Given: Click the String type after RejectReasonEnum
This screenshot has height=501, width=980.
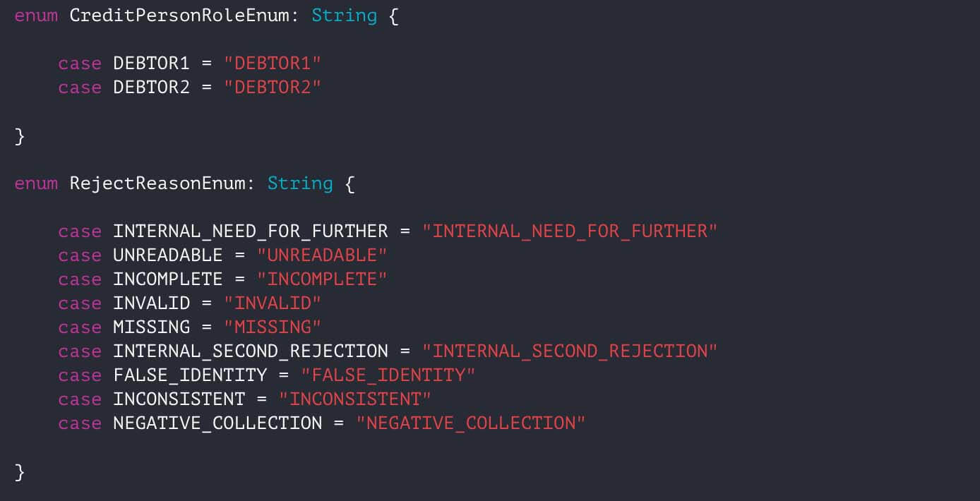Looking at the screenshot, I should tap(299, 183).
